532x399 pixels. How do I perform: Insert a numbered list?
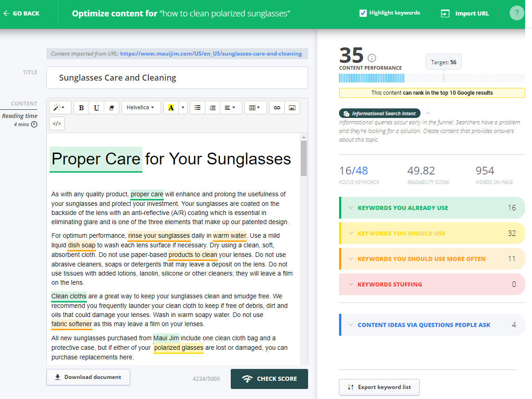[213, 107]
